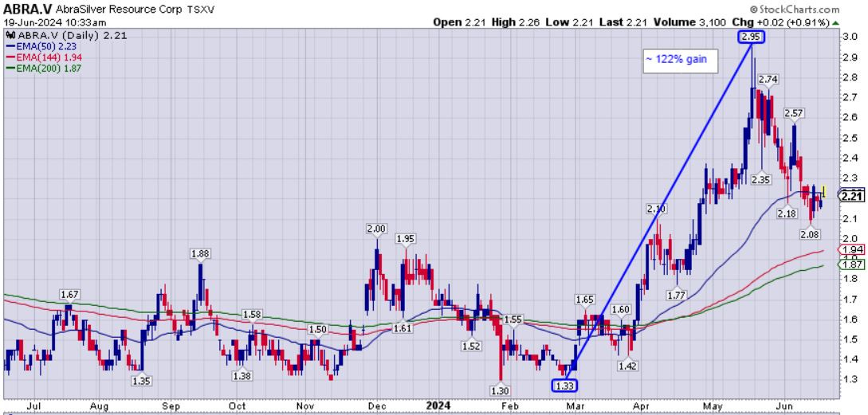
Task: Click the green up-triangle beside Chg
Action: 835,22
